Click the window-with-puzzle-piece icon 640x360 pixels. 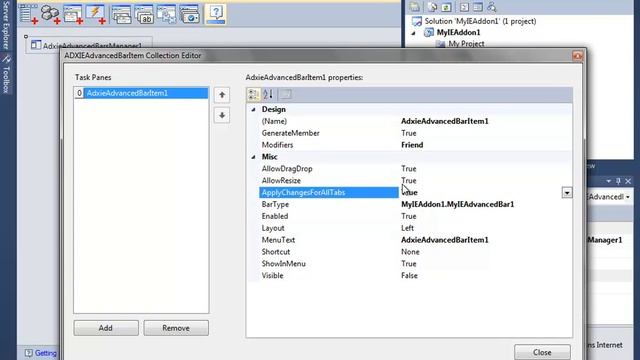(x=167, y=14)
